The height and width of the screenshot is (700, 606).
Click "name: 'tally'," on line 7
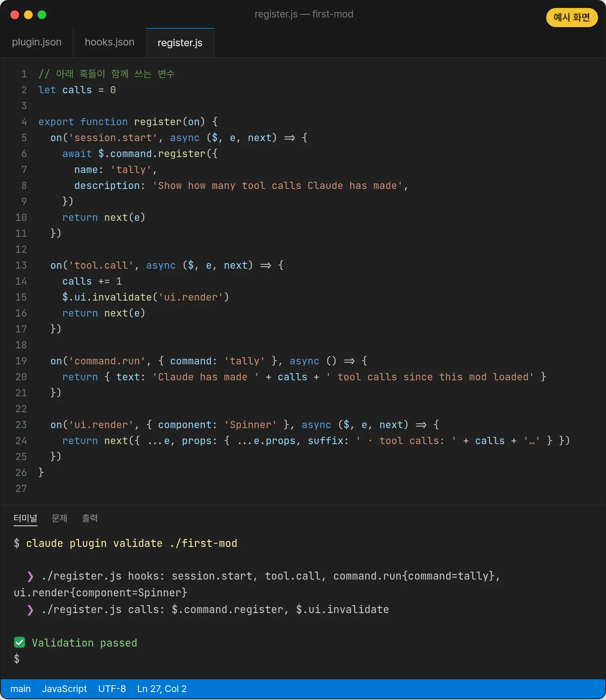pos(116,170)
